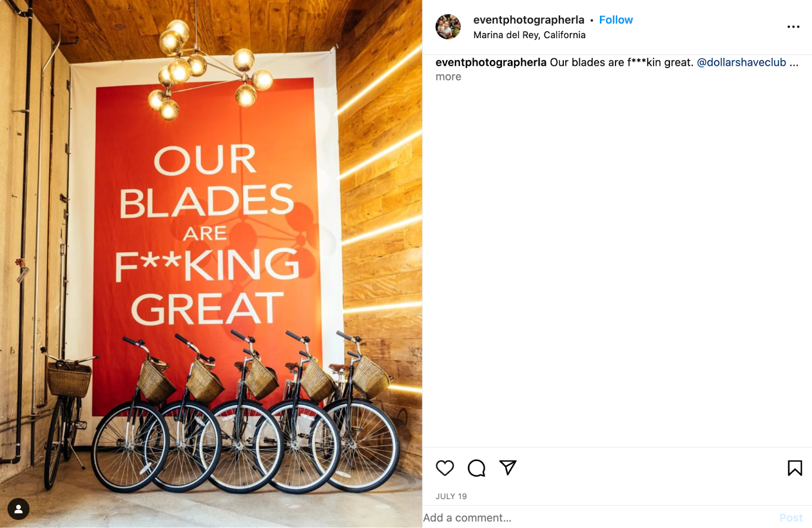Follow the eventphotographerla account
Viewport: 812px width, 528px height.
(616, 20)
